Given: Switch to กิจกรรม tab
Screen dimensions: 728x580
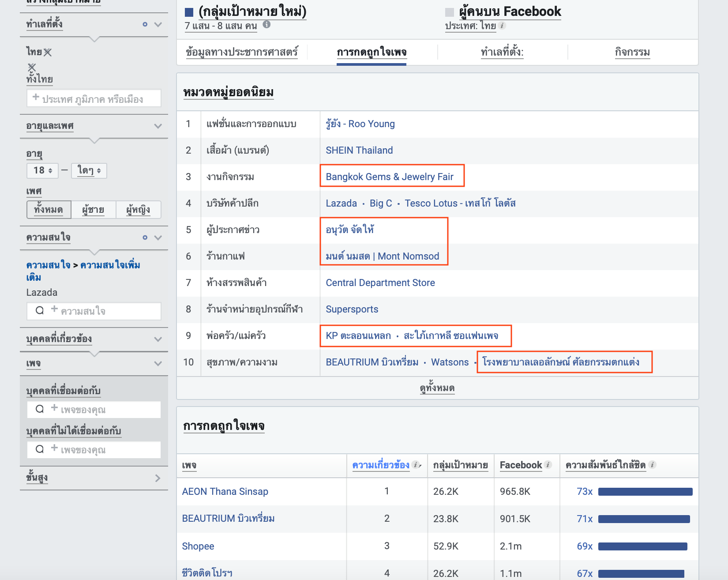Looking at the screenshot, I should pos(632,52).
